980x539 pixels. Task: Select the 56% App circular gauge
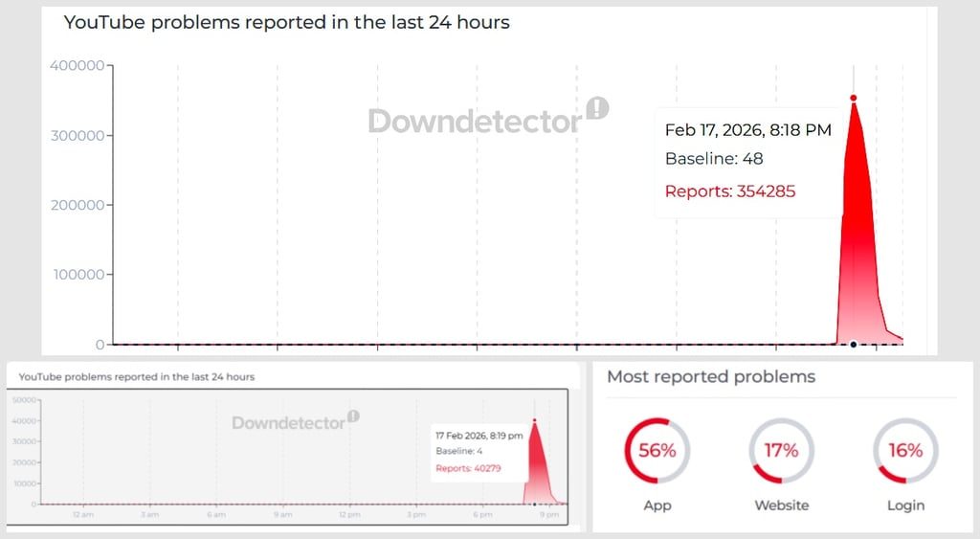pyautogui.click(x=657, y=451)
